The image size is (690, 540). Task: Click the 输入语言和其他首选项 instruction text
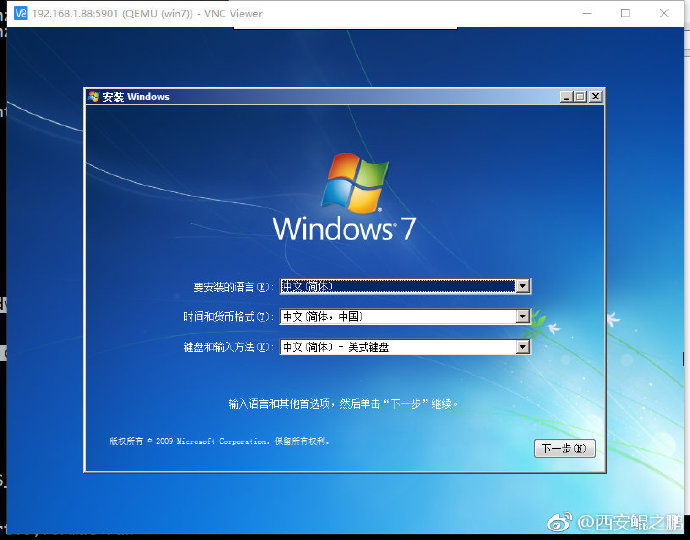343,404
